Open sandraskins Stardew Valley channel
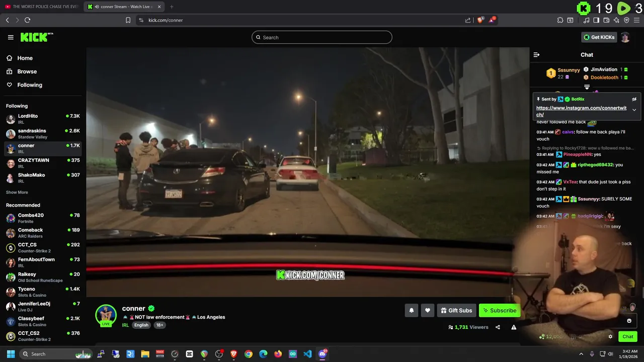Screen dimensions: 644x362 [43, 134]
